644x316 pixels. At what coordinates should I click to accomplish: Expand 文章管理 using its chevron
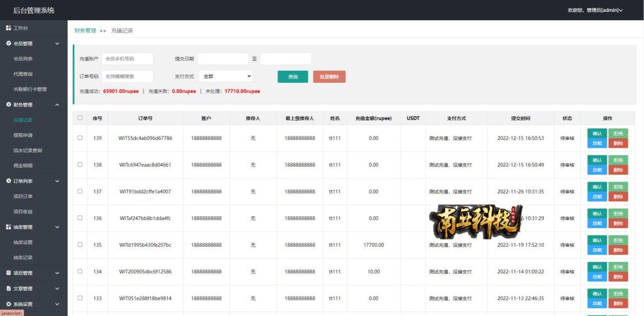pyautogui.click(x=57, y=288)
